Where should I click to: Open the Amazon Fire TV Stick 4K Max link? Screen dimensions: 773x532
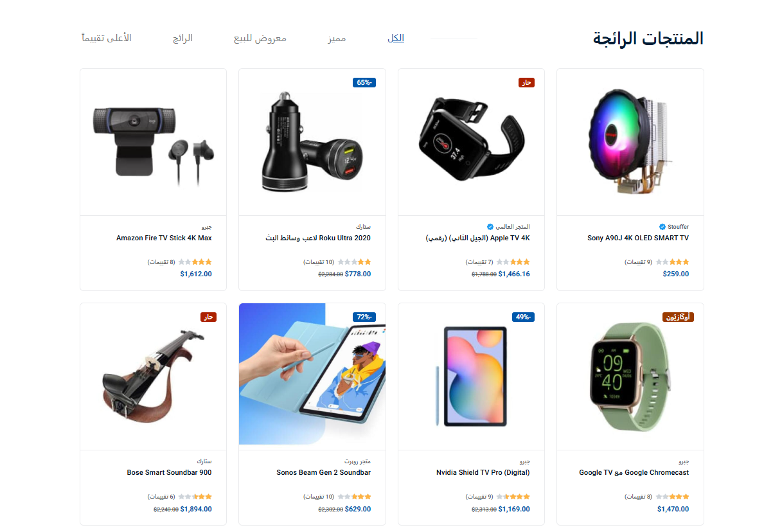pyautogui.click(x=164, y=238)
